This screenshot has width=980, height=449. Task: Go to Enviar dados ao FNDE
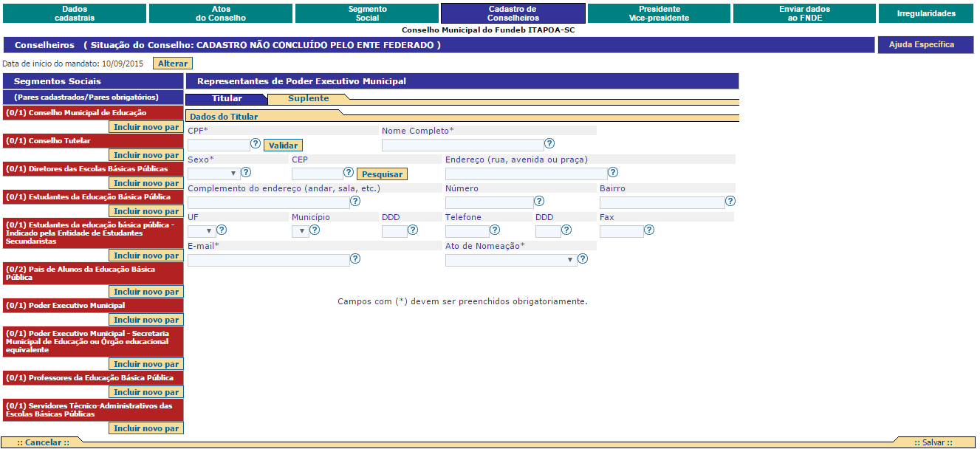803,13
